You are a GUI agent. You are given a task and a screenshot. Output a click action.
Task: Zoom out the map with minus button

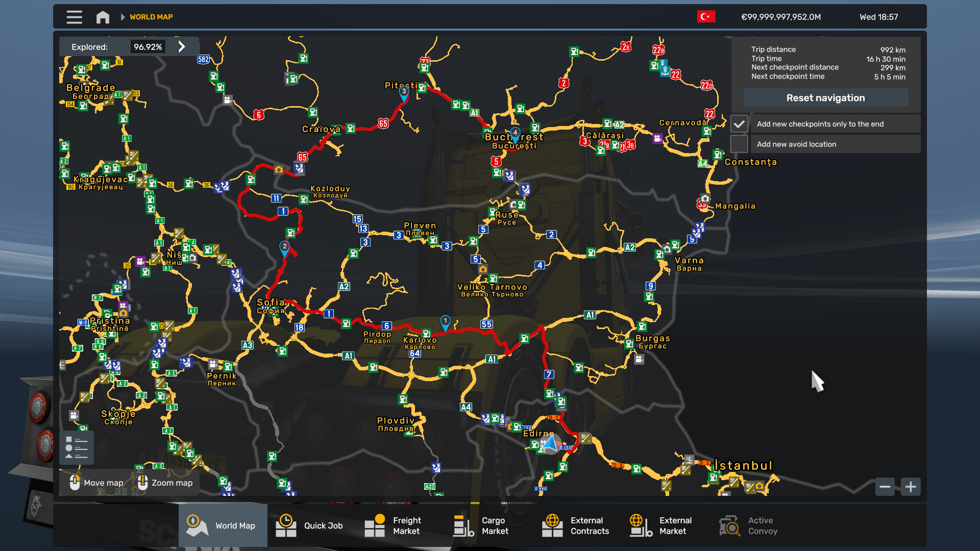[885, 487]
